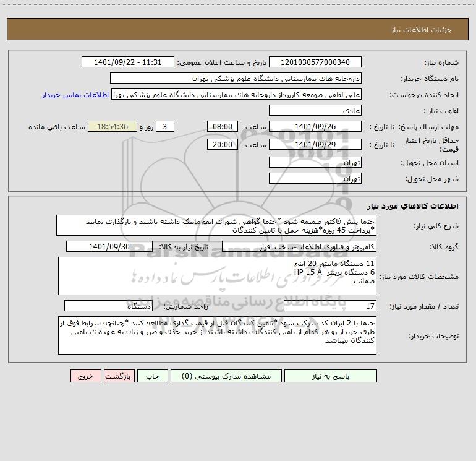
Task: Click the remaining days field showing 3
Action: 165,126
